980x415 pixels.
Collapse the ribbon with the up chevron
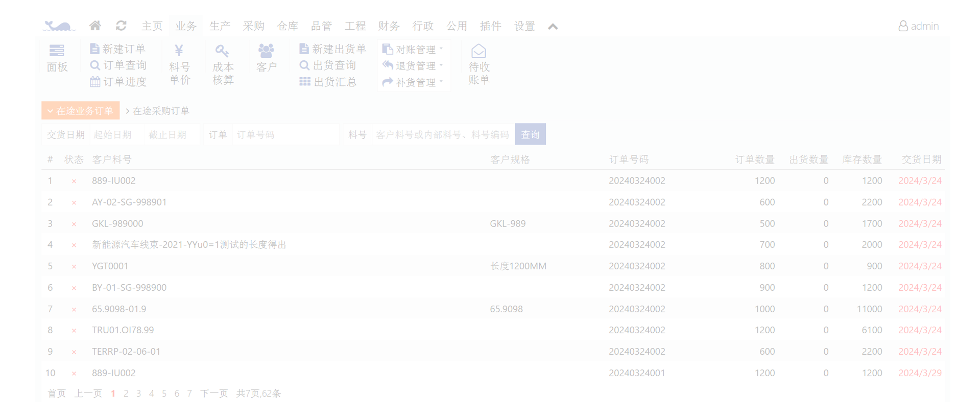coord(553,27)
